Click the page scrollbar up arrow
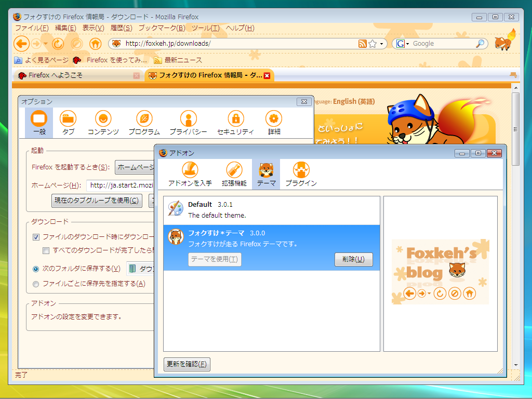Screen dimensions: 532x399 pyautogui.click(x=516, y=88)
